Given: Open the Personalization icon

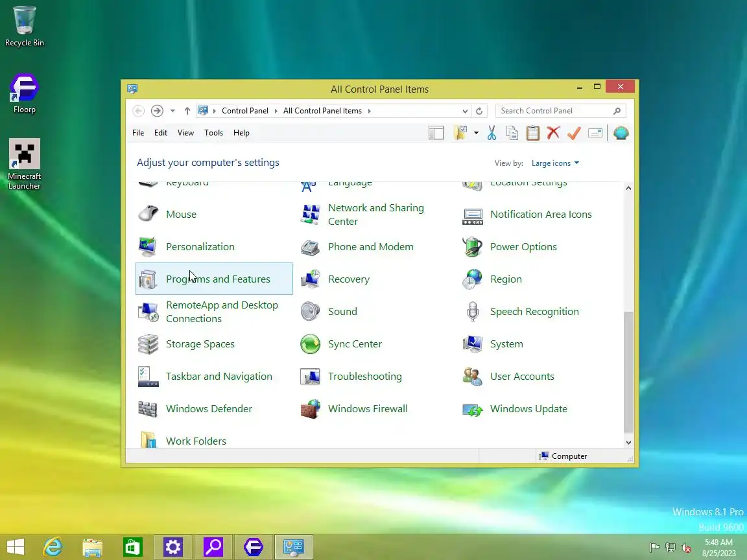Looking at the screenshot, I should coord(148,247).
